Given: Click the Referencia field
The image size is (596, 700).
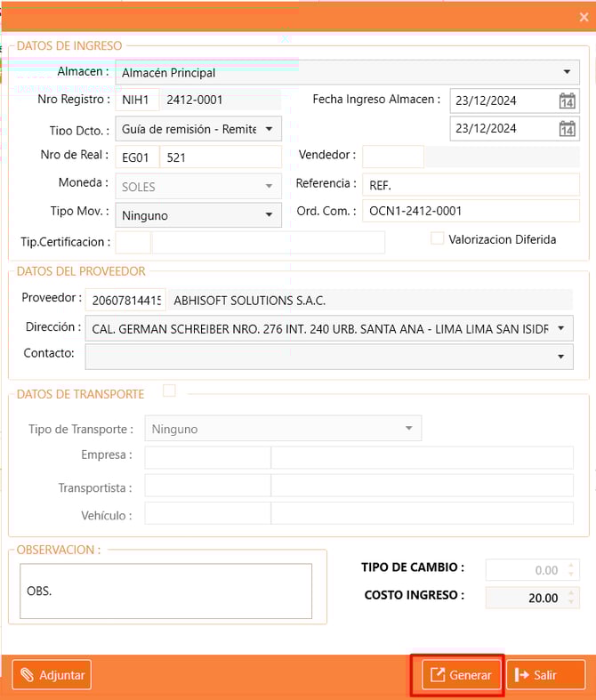Looking at the screenshot, I should click(471, 184).
